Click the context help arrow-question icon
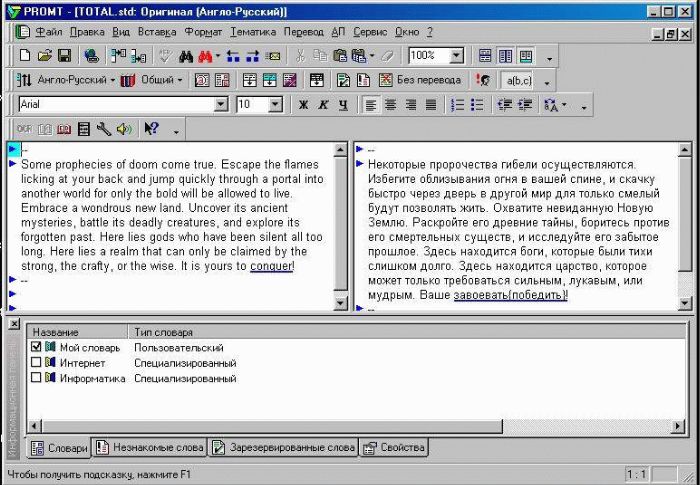This screenshot has width=700, height=485. (151, 129)
